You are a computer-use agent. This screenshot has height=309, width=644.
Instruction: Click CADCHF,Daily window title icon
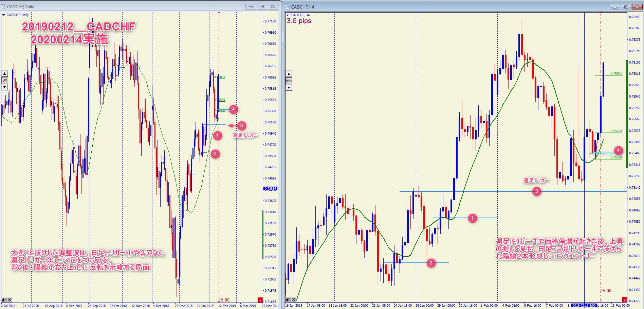coord(3,6)
